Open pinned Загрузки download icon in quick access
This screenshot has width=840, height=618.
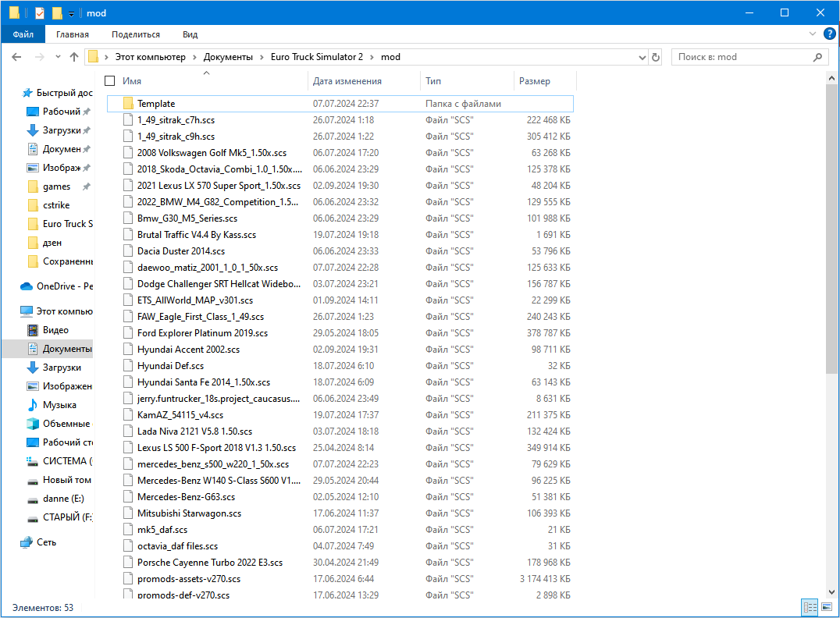[x=33, y=130]
